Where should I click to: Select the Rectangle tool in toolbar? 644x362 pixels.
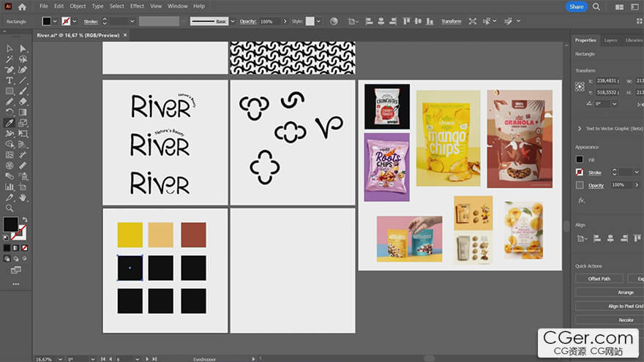[x=10, y=91]
